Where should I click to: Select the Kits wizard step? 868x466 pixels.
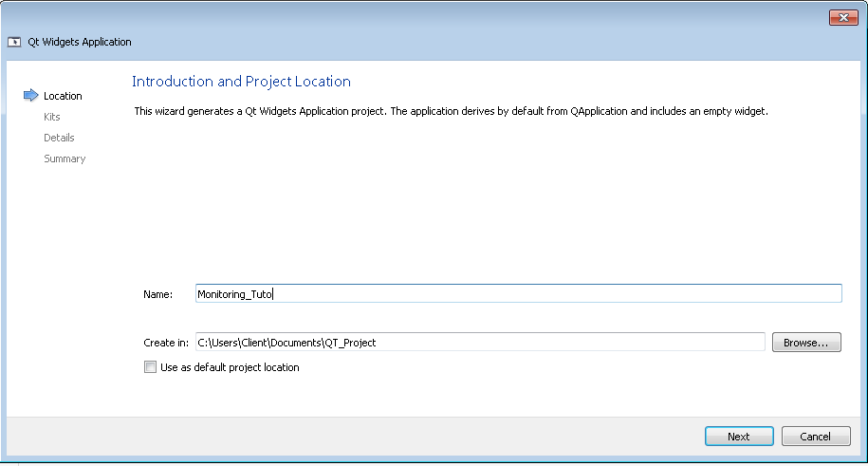[x=52, y=117]
